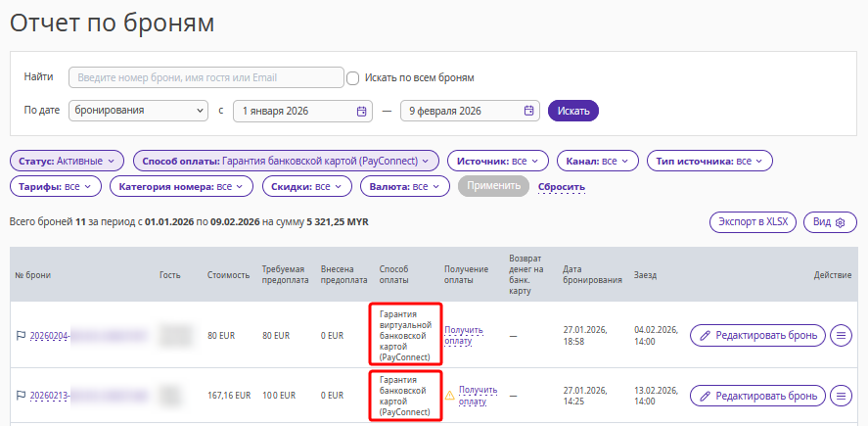Click the warning triangle in the second booking row
Image resolution: width=868 pixels, height=426 pixels.
tap(450, 395)
